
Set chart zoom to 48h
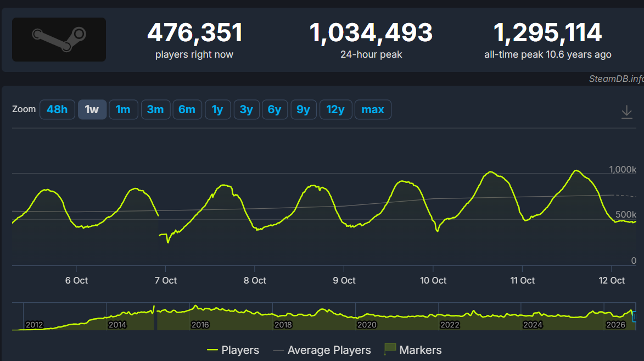click(57, 109)
